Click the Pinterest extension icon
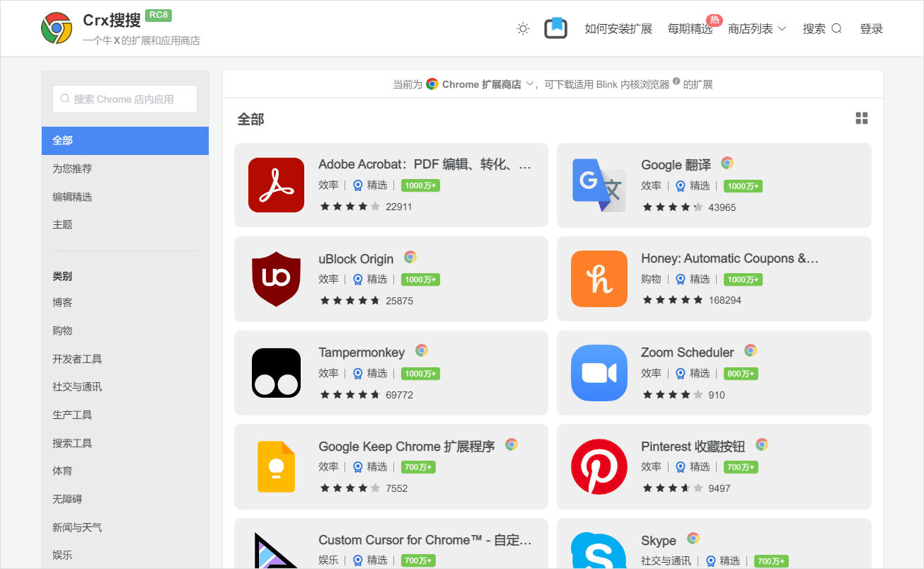Screen dimensions: 924x569 [599, 466]
